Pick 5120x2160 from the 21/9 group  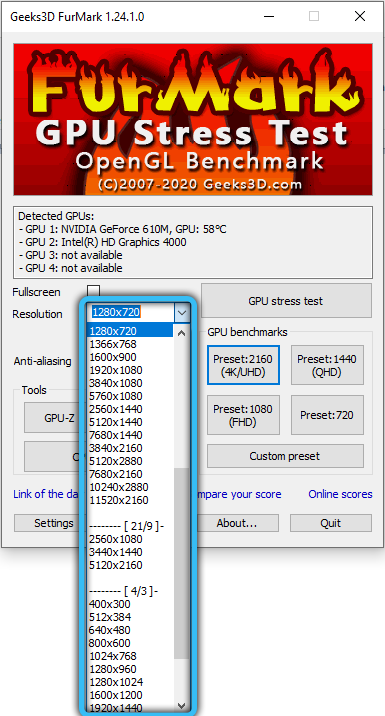point(130,565)
